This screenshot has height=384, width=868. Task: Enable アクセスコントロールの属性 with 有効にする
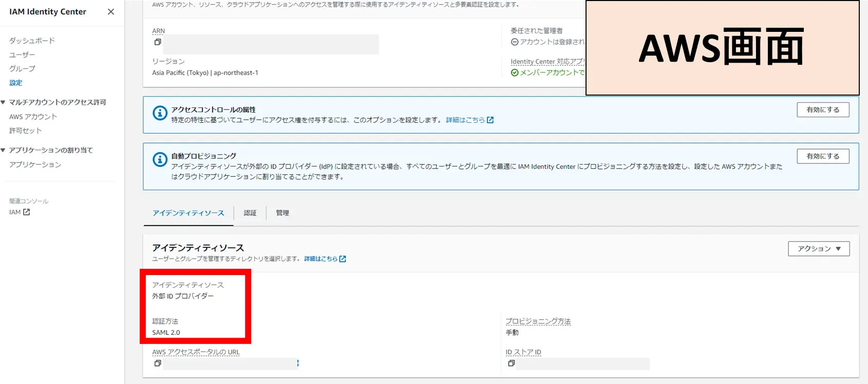coord(823,109)
